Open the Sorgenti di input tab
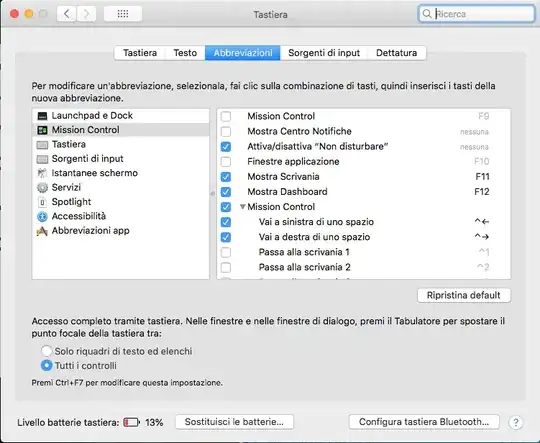Screen dimensions: 540x443 coord(324,53)
